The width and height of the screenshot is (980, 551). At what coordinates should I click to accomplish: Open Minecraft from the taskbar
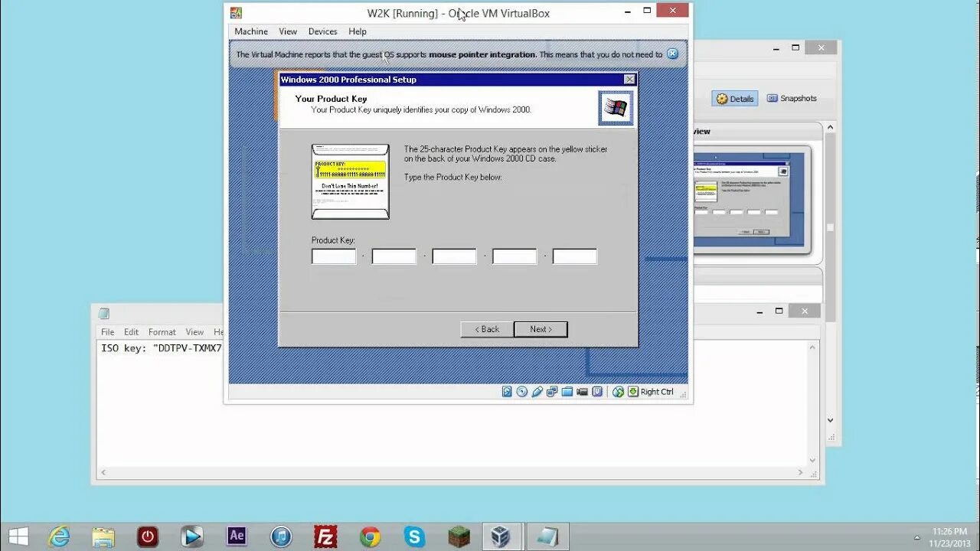[459, 536]
